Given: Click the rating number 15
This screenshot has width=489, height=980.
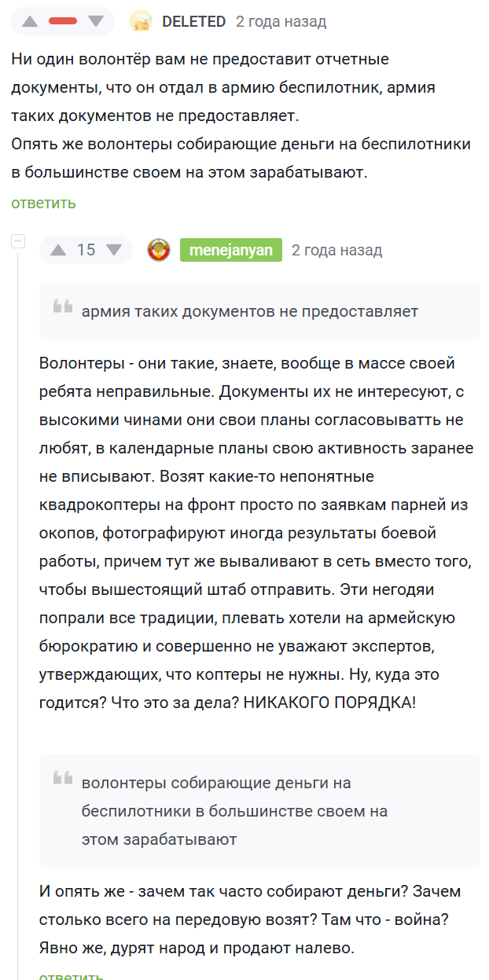Looking at the screenshot, I should tap(86, 250).
